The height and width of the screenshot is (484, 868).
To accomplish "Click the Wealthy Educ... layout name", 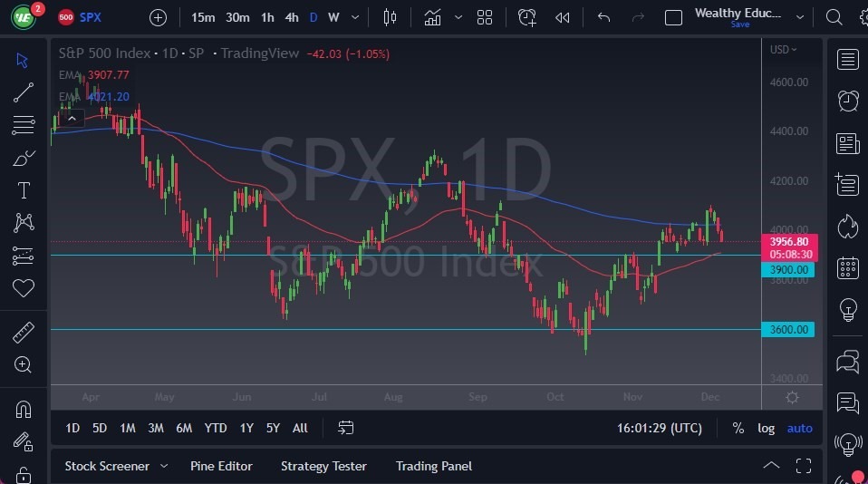I will pos(738,14).
